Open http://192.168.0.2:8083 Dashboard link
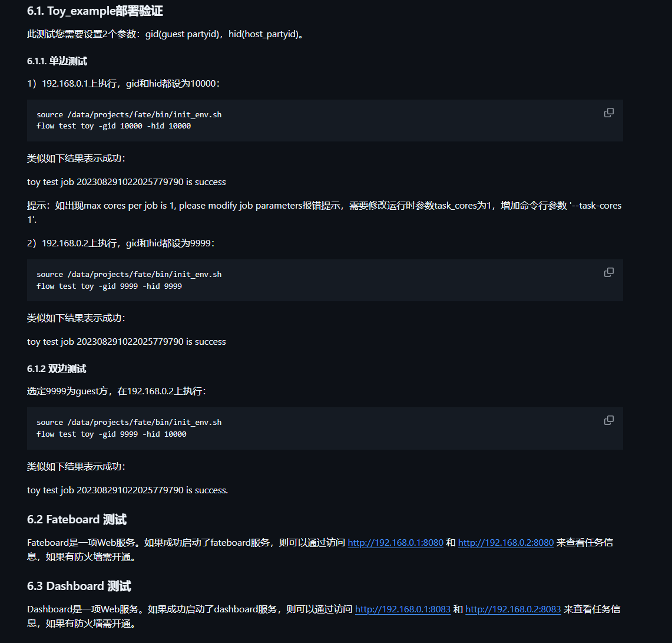 point(513,609)
